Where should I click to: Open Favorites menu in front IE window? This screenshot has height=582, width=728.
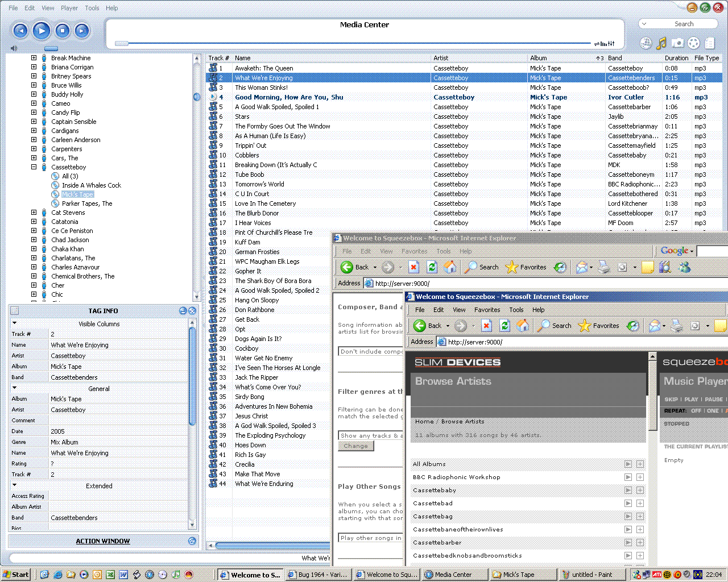click(487, 310)
